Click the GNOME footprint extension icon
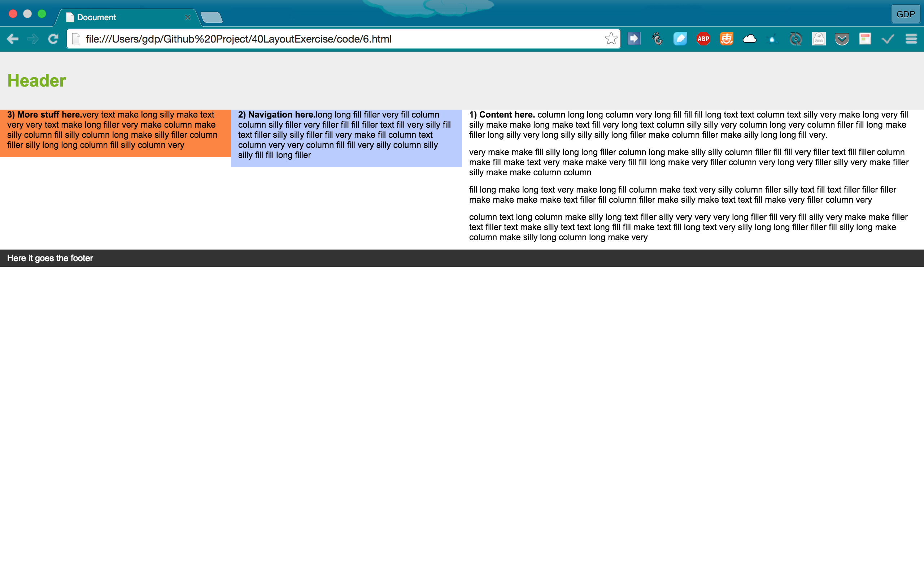924x577 pixels. [x=657, y=39]
